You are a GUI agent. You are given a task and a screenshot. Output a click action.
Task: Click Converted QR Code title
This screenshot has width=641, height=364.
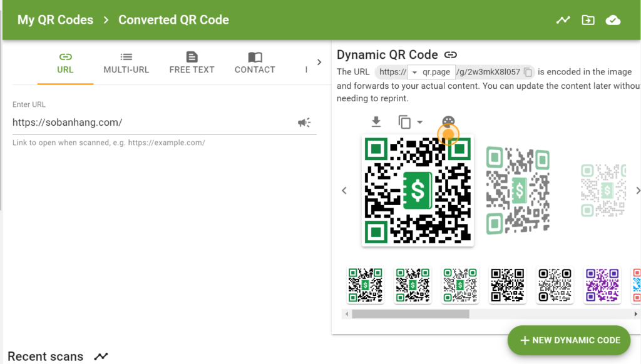click(x=174, y=19)
